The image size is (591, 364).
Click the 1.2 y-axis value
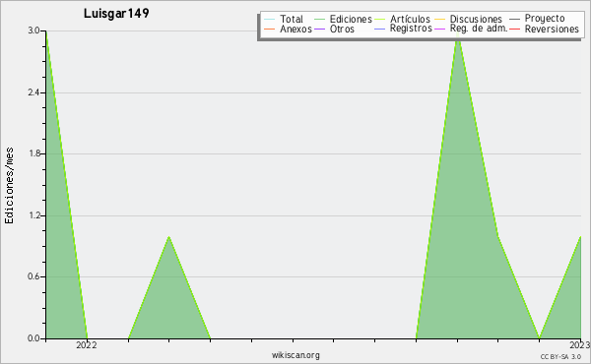(33, 215)
